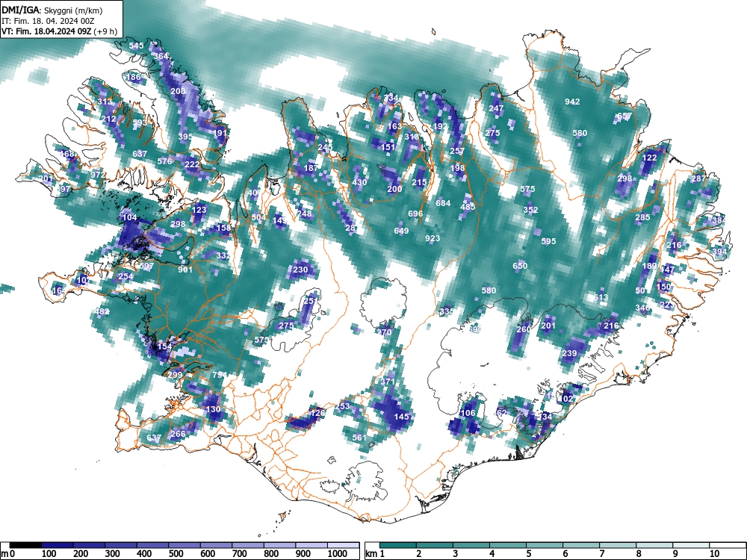
Task: Click the visibility value 923
Action: 433,239
